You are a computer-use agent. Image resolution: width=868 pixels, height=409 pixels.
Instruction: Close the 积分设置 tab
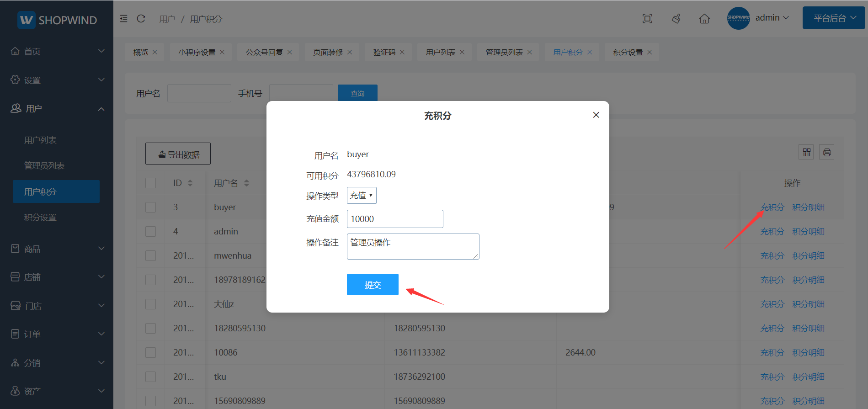[650, 52]
